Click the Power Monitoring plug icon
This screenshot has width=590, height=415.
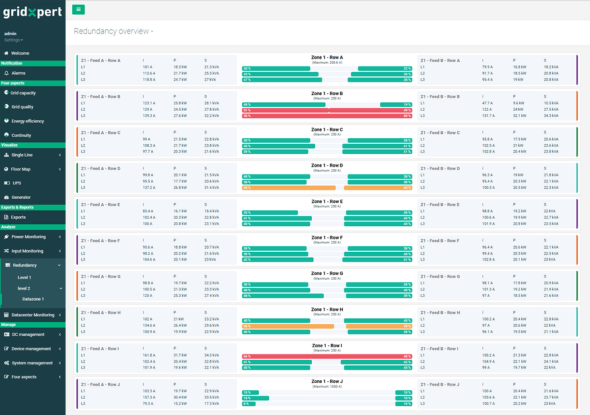point(6,237)
